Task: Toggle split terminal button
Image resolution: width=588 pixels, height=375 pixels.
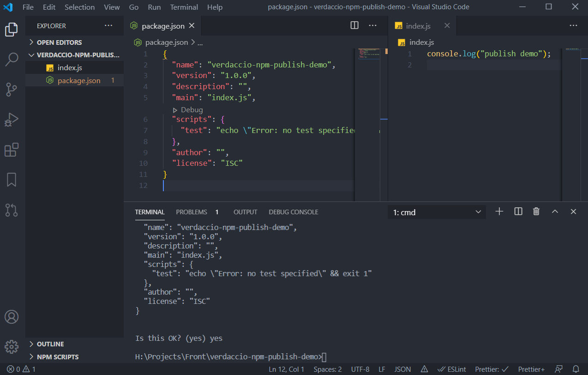Action: tap(518, 212)
